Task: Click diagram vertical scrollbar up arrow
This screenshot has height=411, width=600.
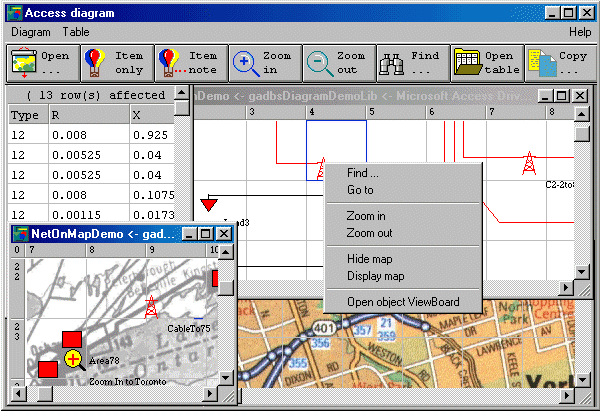Action: (x=582, y=114)
